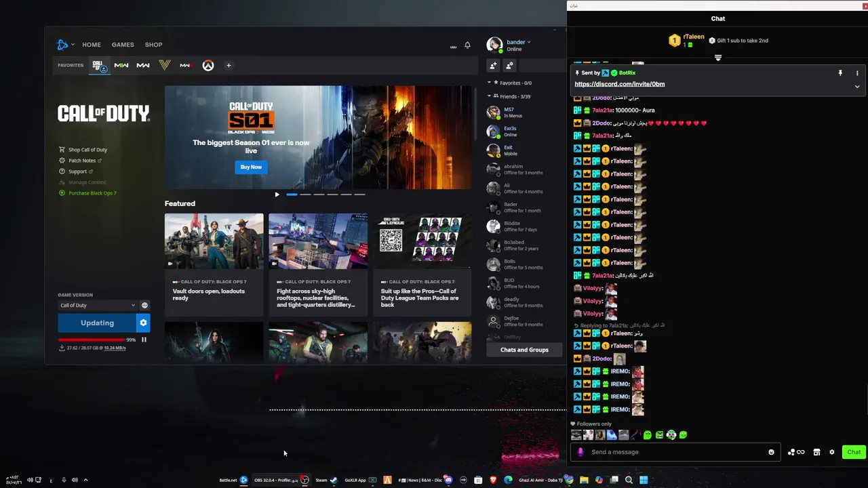
Task: Open GoXLR App from the taskbar
Action: coord(360,480)
